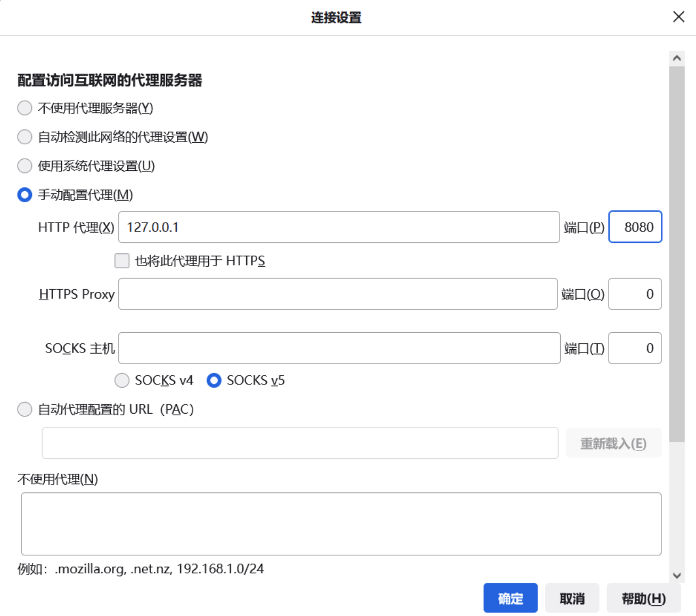Select the SOCKS v5 radio button
Viewport: 696px width, 616px height.
[x=215, y=381]
